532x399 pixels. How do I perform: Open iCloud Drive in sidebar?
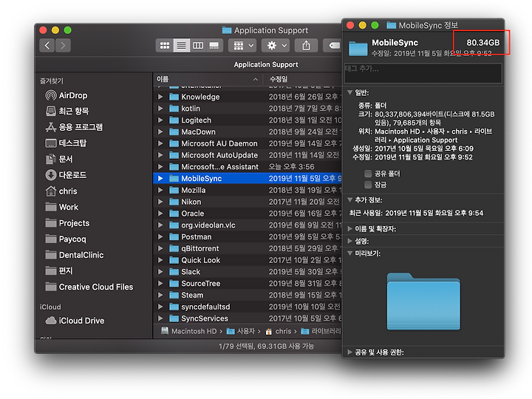(x=75, y=321)
